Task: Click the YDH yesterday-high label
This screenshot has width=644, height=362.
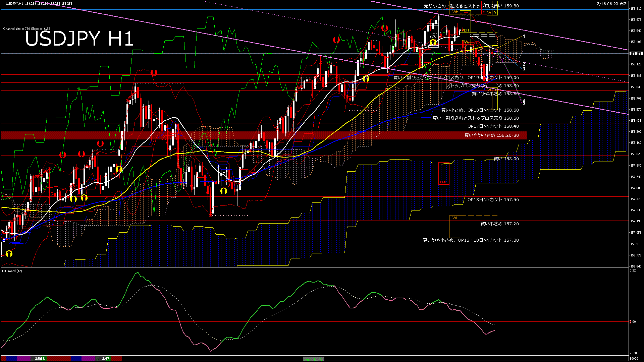Action: tap(465, 30)
